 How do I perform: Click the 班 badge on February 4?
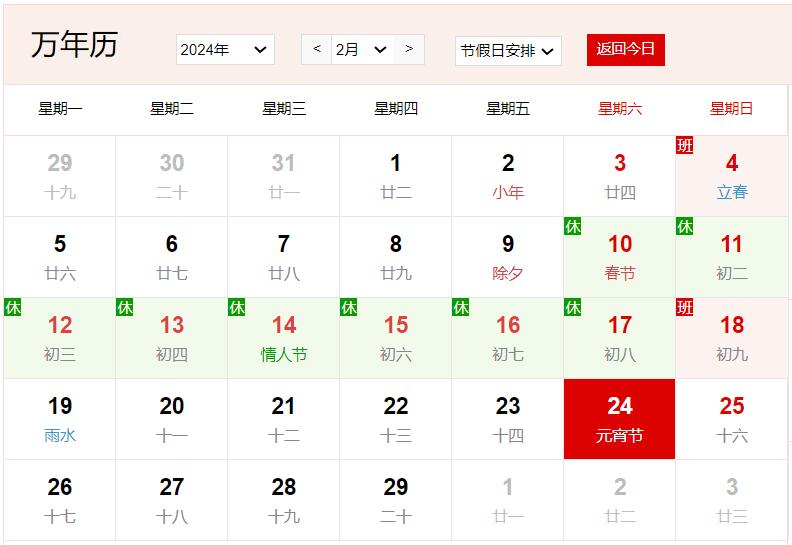(684, 146)
